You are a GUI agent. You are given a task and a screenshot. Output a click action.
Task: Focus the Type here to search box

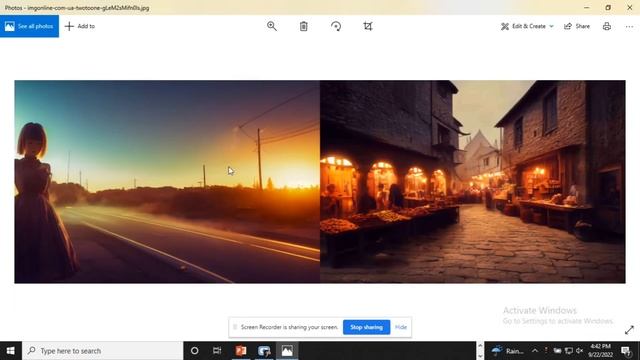click(x=102, y=351)
